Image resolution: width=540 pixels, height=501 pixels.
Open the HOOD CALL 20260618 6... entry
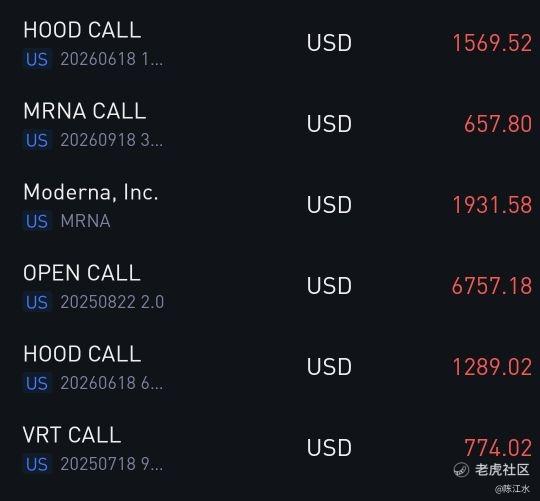270,367
